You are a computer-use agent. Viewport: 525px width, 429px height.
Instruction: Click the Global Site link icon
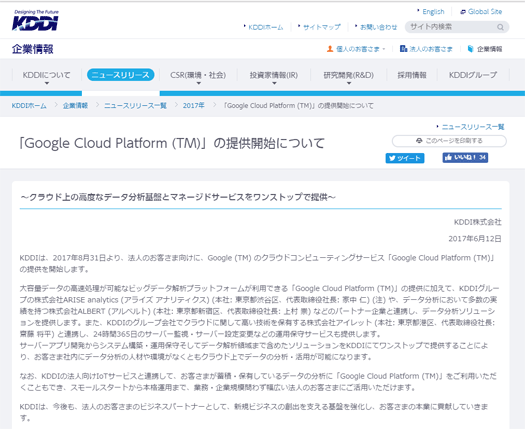463,12
